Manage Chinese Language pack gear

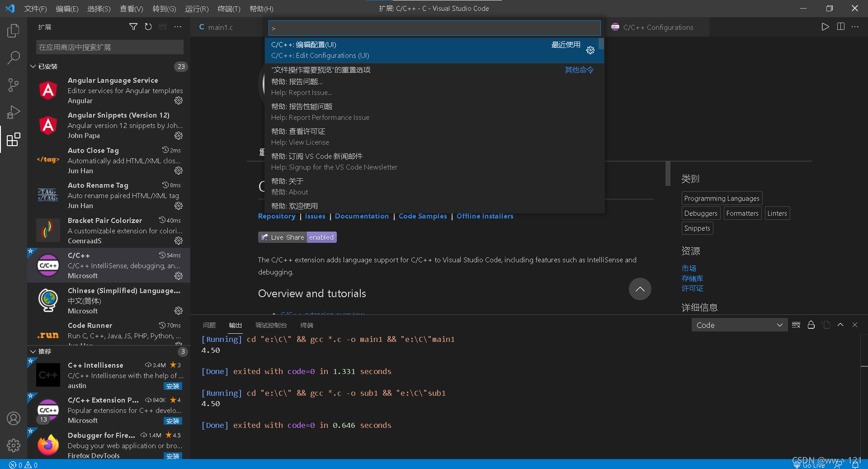pyautogui.click(x=179, y=311)
